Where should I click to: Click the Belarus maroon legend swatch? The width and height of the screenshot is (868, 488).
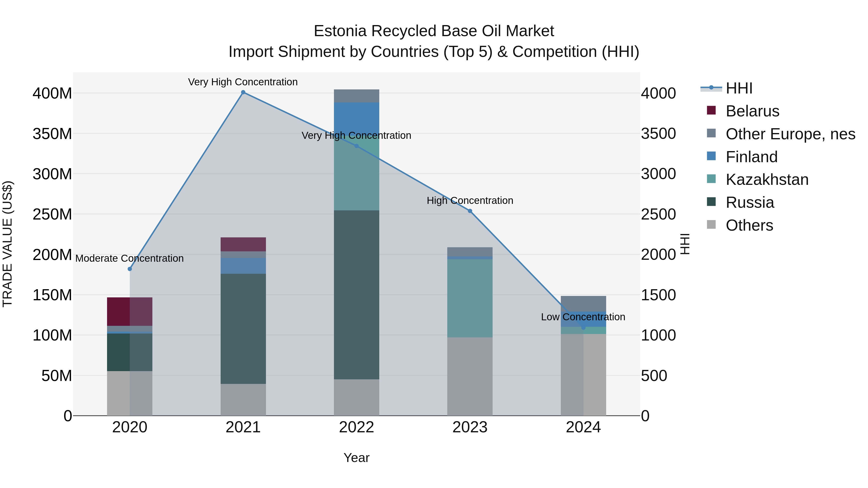coord(711,110)
